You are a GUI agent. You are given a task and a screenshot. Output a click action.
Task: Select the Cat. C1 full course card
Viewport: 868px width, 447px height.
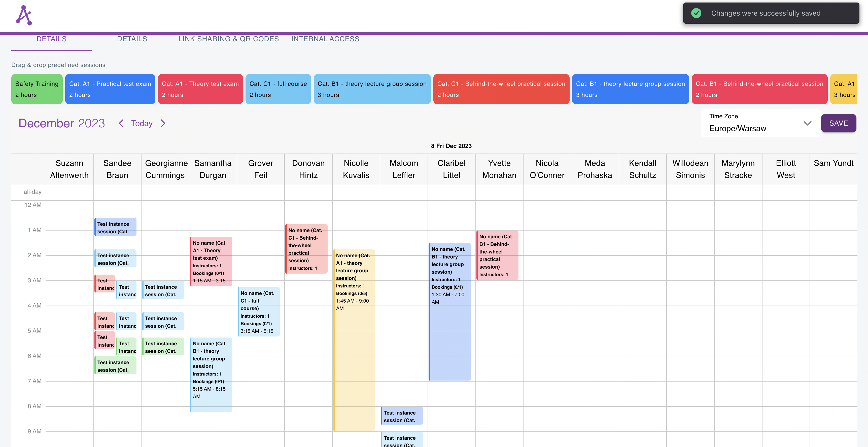(x=278, y=89)
